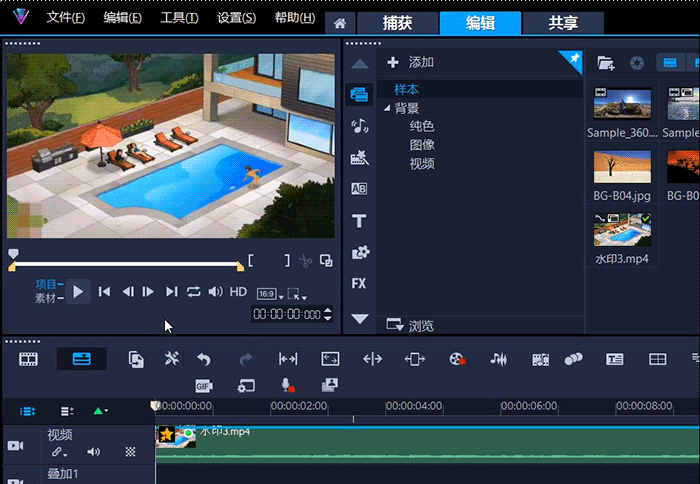Image resolution: width=700 pixels, height=484 pixels.
Task: Select the 水印3.mp4 clip on timeline
Action: pos(427,444)
